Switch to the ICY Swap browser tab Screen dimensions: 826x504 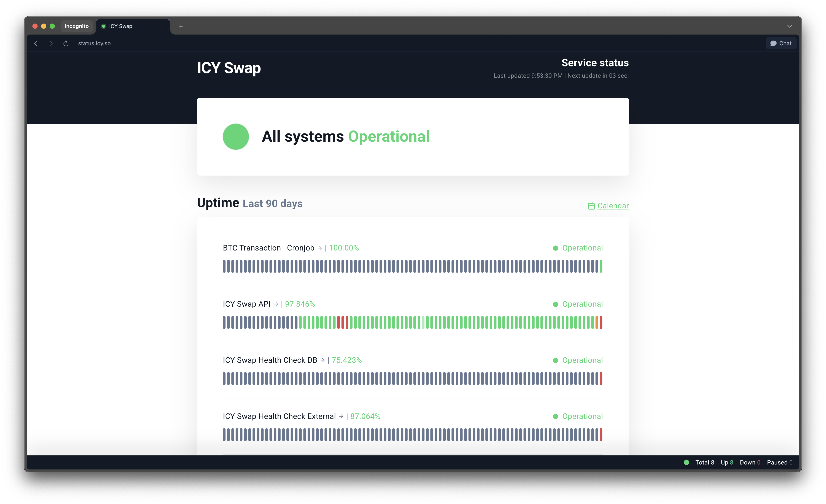coord(133,26)
